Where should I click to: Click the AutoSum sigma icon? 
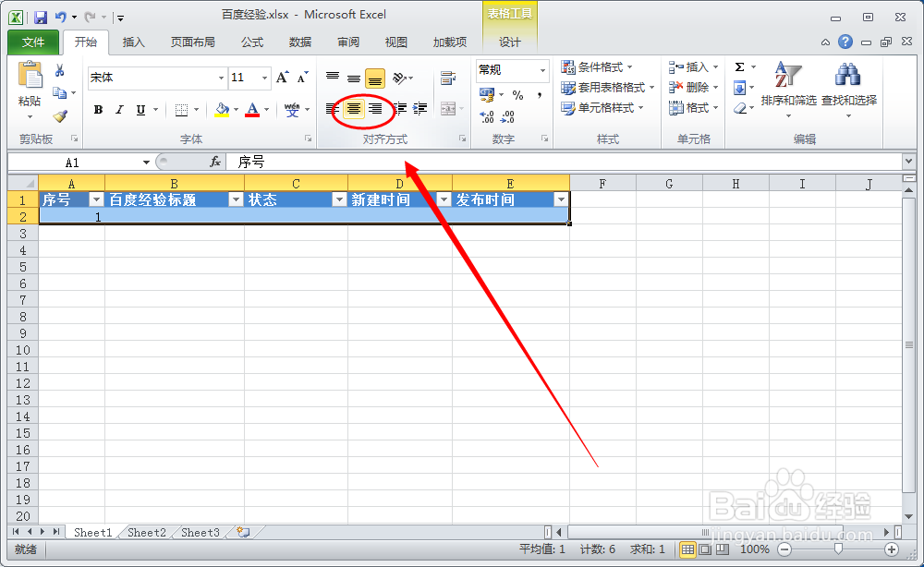point(739,67)
